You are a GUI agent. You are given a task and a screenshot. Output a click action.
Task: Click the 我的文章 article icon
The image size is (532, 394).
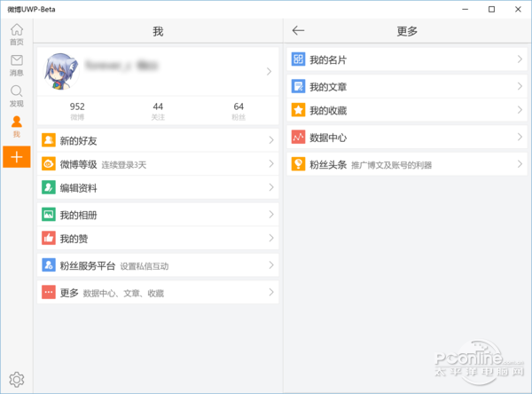point(299,86)
